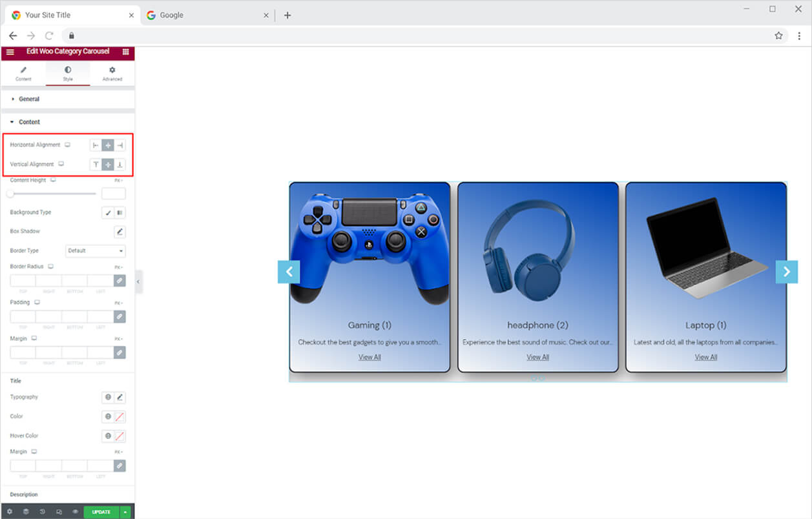Click link-values icon for Border Radius
This screenshot has width=812, height=519.
coord(120,281)
